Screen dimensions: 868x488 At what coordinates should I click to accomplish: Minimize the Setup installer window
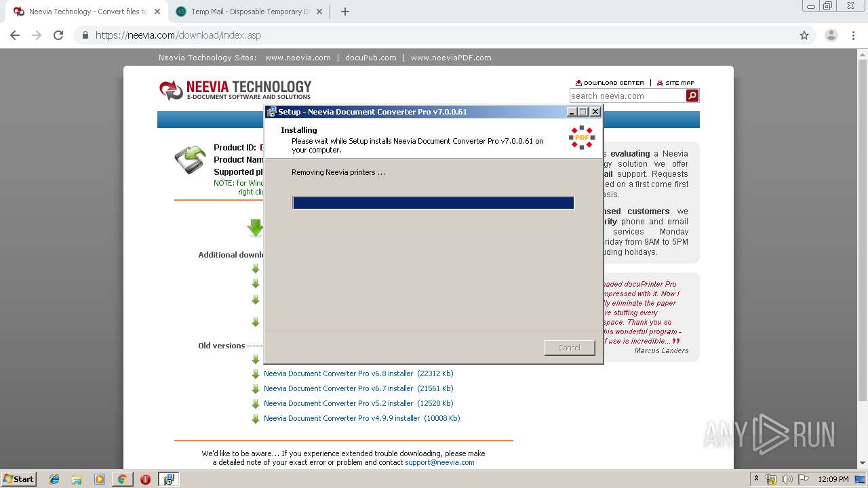point(572,112)
